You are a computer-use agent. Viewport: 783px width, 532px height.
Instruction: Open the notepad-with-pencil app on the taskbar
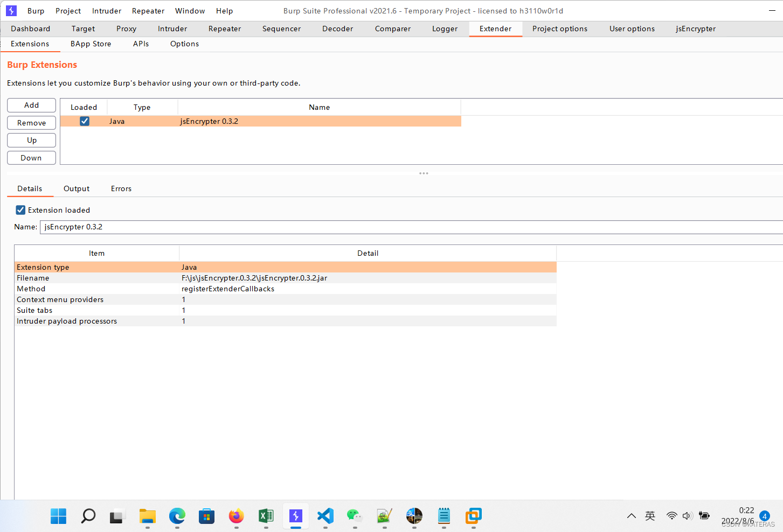(384, 516)
